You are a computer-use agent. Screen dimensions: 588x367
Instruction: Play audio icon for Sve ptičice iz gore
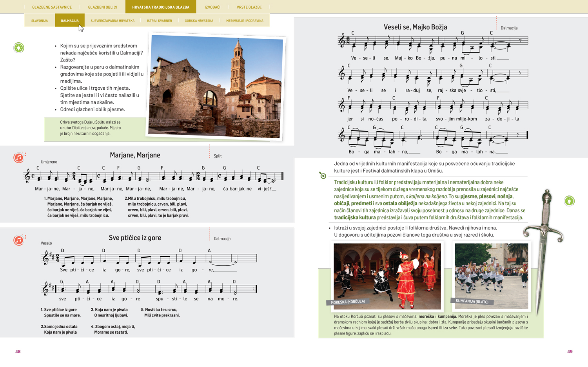pyautogui.click(x=19, y=240)
